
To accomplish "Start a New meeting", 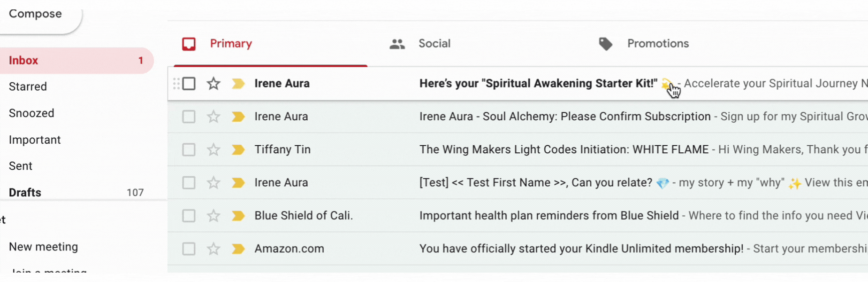I will [44, 247].
